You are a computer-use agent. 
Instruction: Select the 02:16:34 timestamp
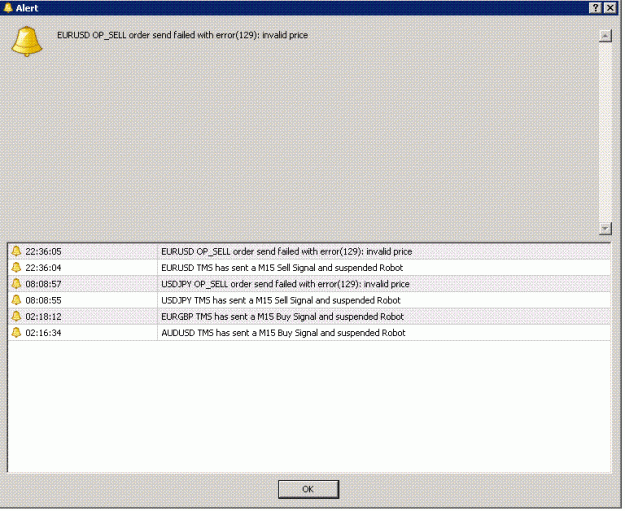pos(43,334)
